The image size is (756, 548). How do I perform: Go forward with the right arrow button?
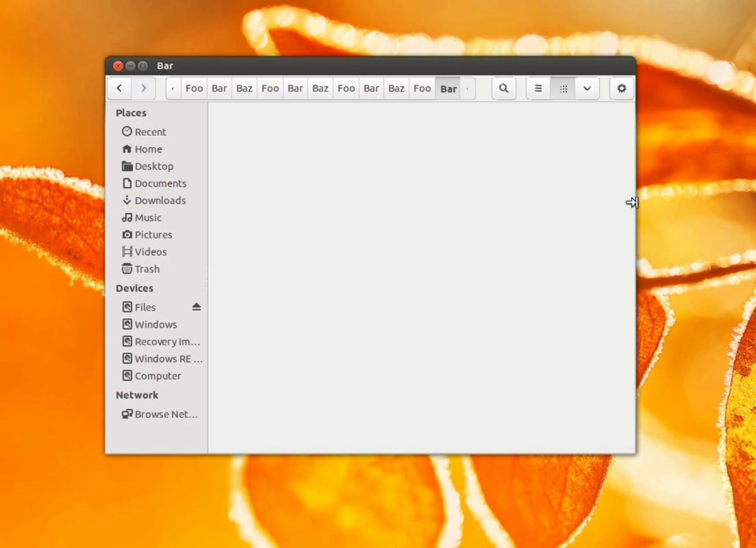pos(144,88)
